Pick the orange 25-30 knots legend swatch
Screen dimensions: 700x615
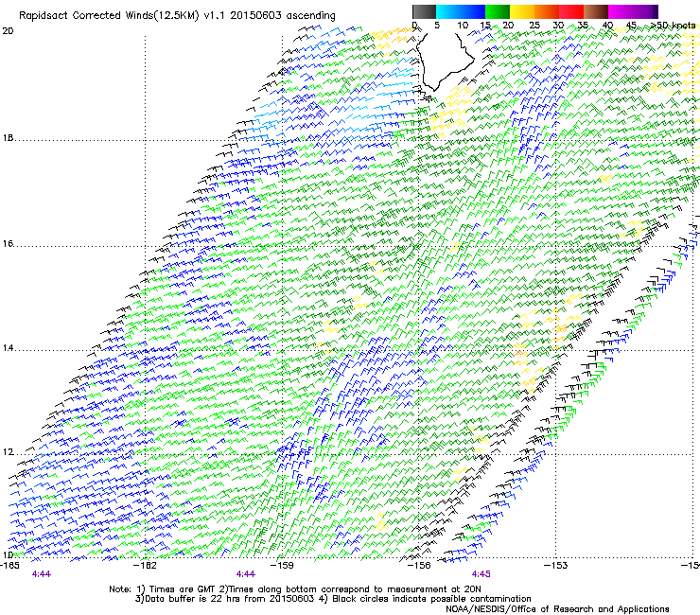tap(547, 11)
